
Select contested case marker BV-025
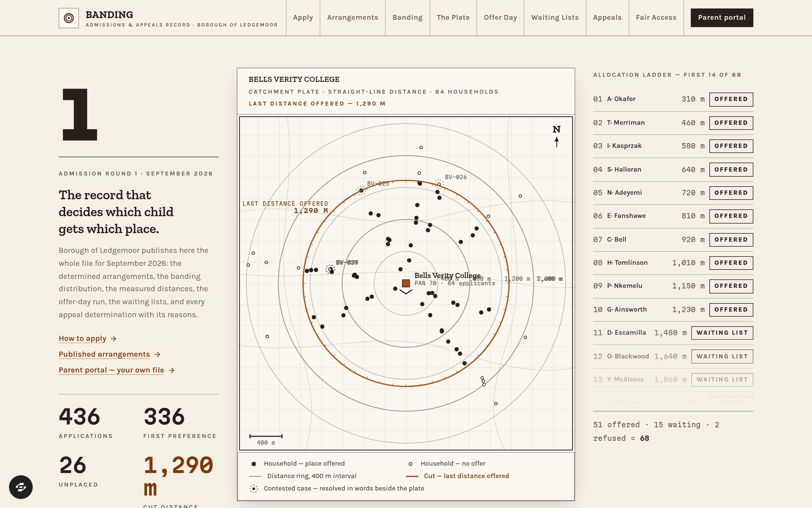(361, 190)
